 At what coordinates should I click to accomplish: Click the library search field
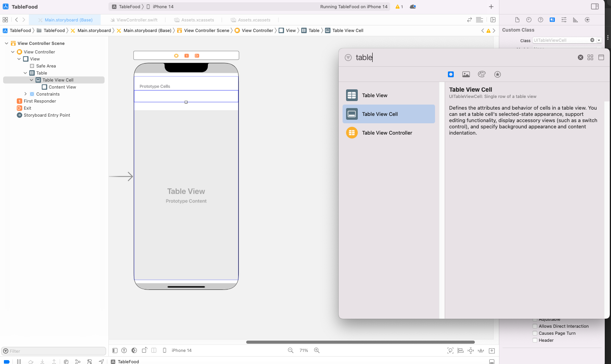(464, 57)
